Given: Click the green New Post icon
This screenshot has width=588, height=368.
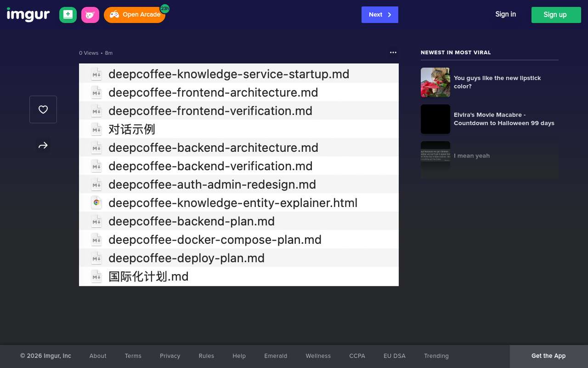Looking at the screenshot, I should tap(68, 15).
